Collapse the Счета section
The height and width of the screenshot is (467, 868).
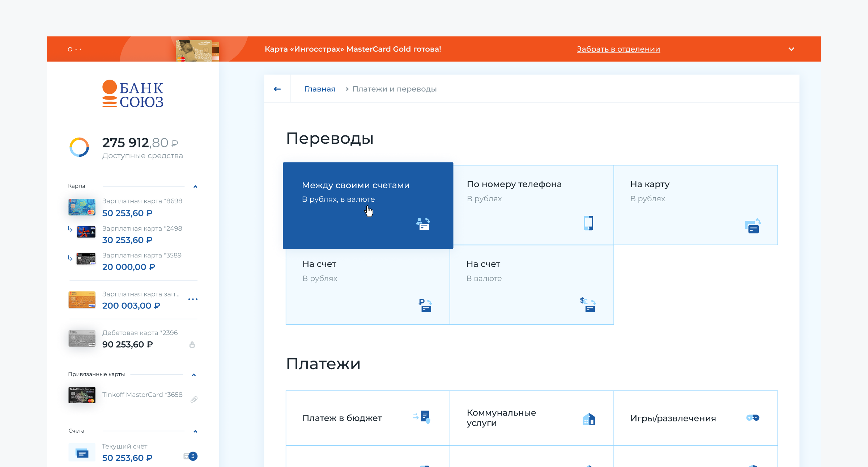(x=195, y=431)
